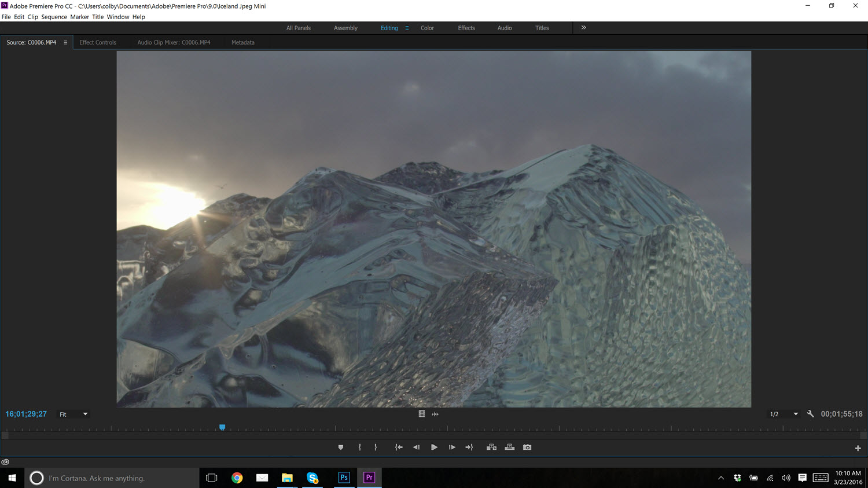Switch to Titles workspace
This screenshot has height=488, width=868.
[x=542, y=28]
